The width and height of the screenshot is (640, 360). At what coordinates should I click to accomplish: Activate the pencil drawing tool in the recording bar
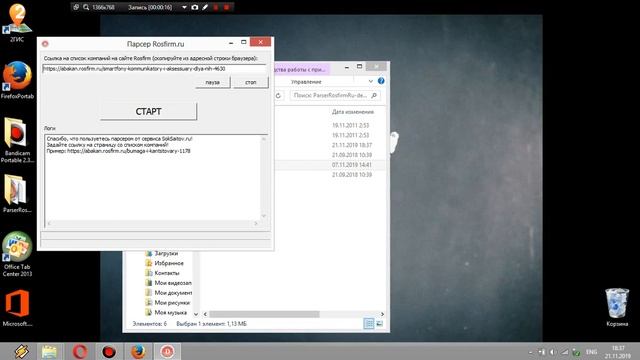tap(205, 7)
